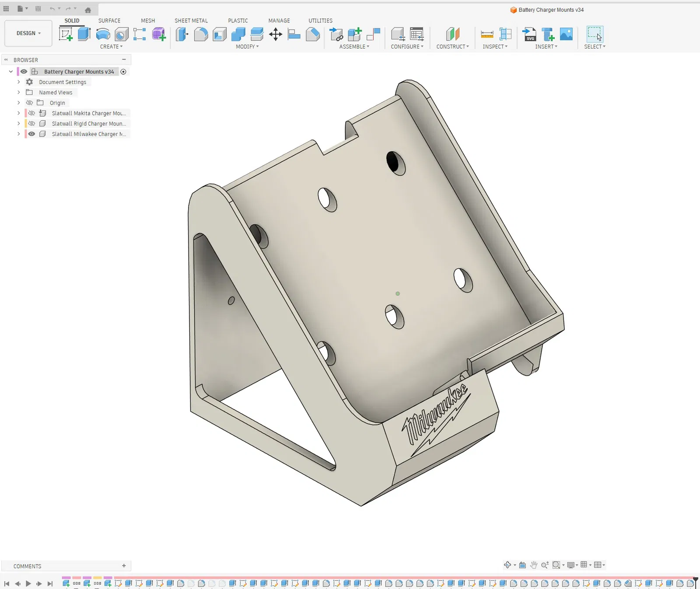This screenshot has width=700, height=589.
Task: Expand the COMMENTS panel with plus
Action: pos(124,566)
